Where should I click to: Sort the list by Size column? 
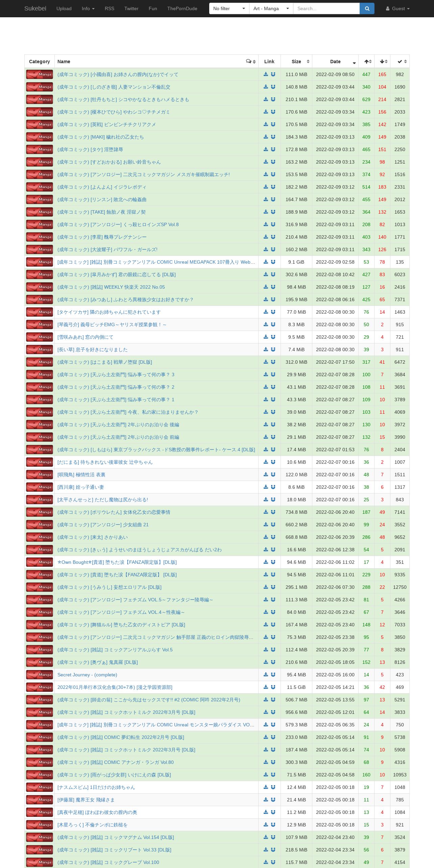click(x=296, y=62)
